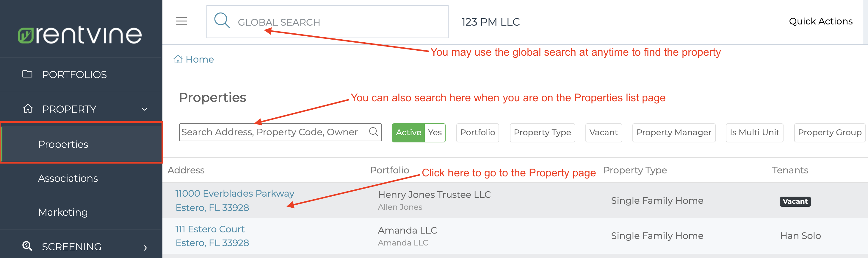This screenshot has width=868, height=258.
Task: Click the Property house icon in sidebar
Action: (28, 109)
